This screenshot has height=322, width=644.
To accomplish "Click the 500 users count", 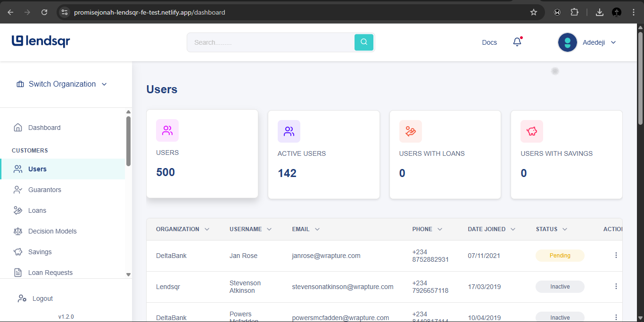I will click(x=165, y=172).
